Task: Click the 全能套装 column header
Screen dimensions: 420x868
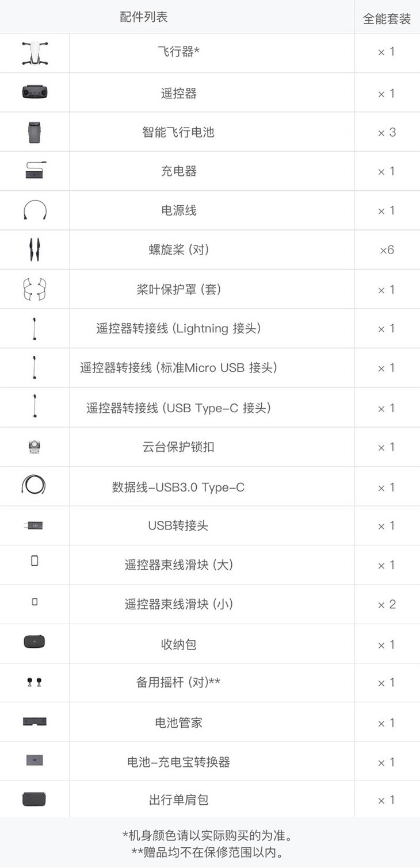Action: pos(387,19)
